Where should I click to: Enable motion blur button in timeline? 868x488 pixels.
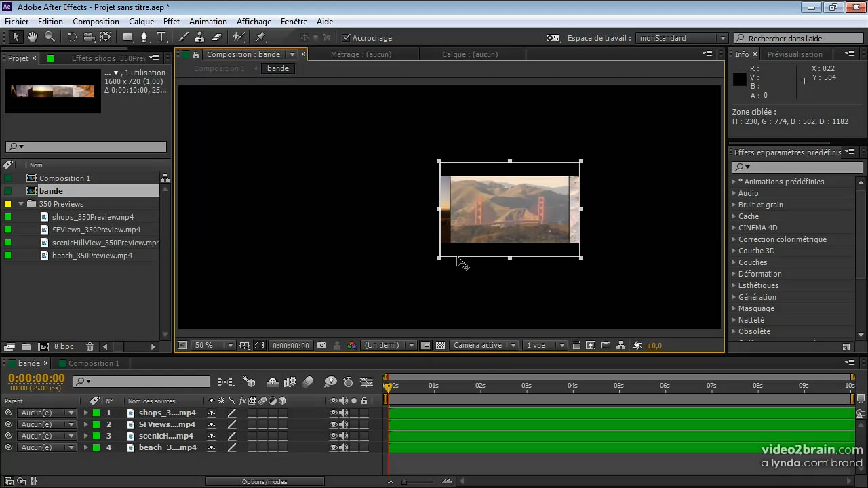click(308, 382)
